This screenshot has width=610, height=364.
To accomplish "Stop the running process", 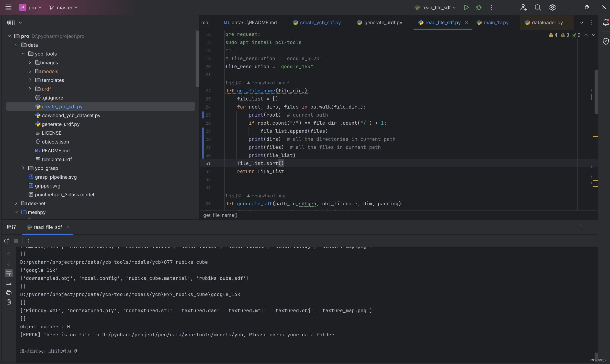I will point(16,241).
